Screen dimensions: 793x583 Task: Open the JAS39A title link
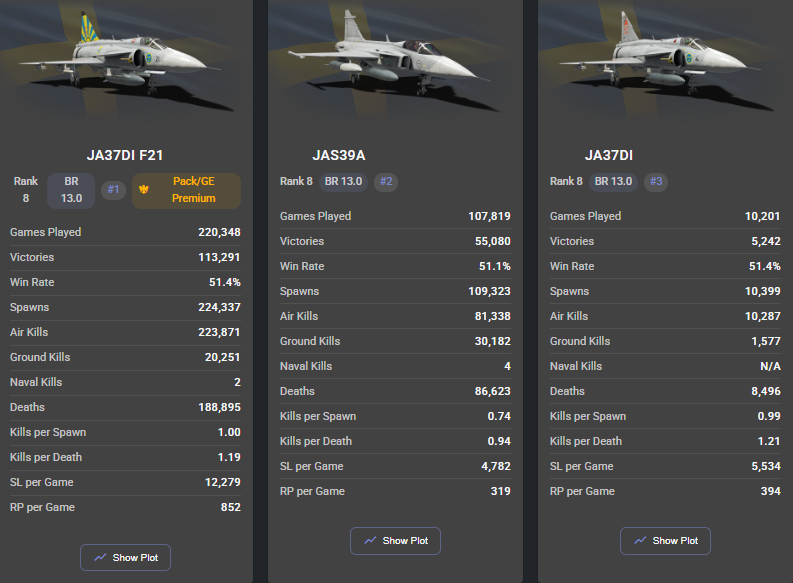[339, 155]
